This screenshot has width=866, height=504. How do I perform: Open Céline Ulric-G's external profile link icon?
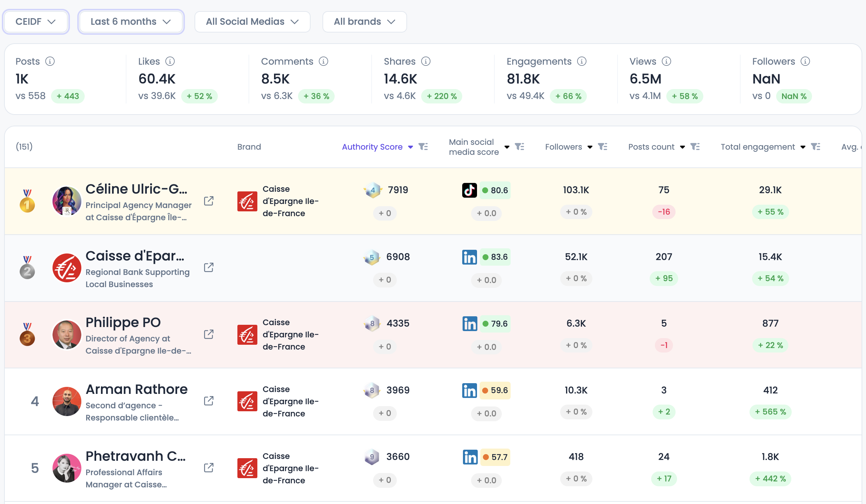pos(209,201)
